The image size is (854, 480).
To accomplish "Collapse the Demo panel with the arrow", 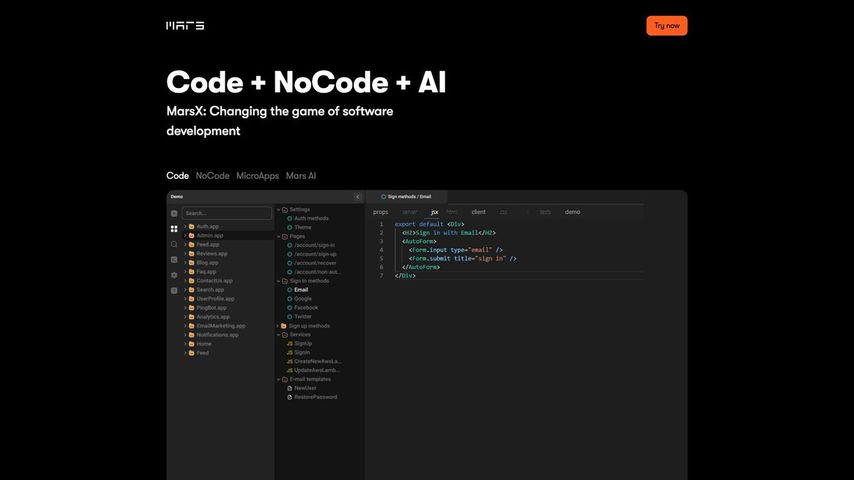I will [x=357, y=197].
